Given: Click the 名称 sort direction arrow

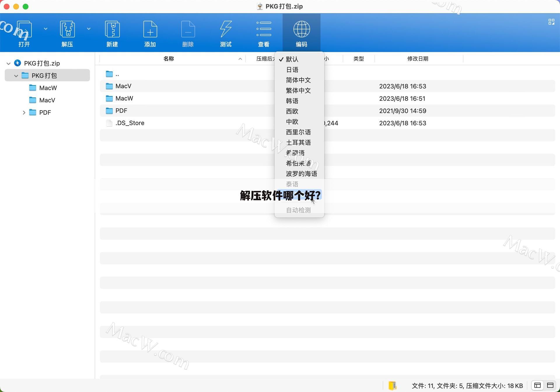Looking at the screenshot, I should click(240, 59).
